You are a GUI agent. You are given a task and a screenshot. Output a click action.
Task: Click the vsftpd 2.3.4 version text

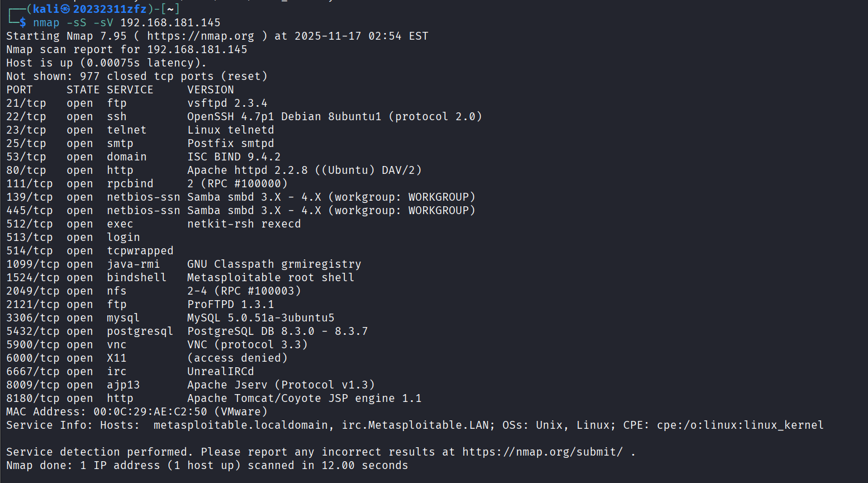[x=227, y=103]
